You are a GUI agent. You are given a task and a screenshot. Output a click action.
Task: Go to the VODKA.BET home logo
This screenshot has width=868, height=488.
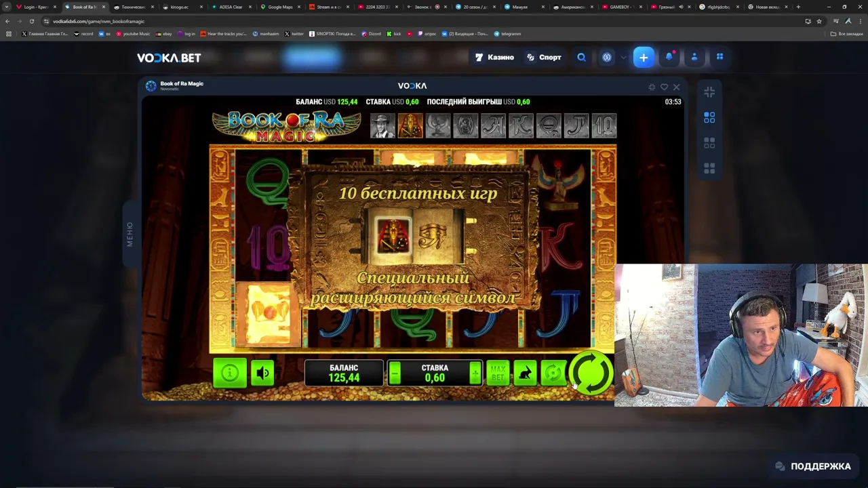point(169,58)
